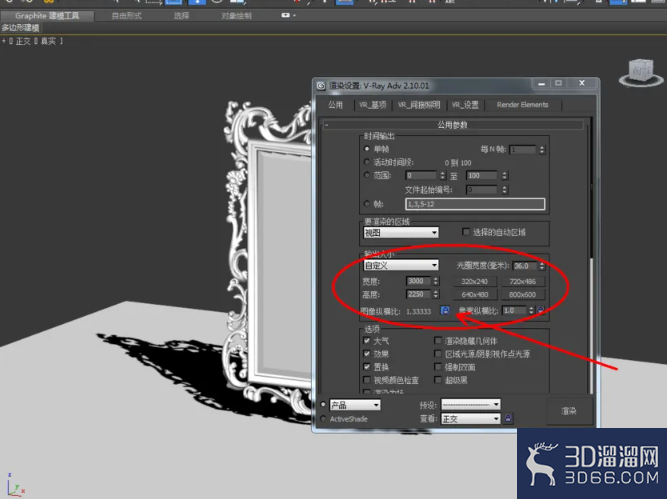Lock the image aspect ratio
Viewport: 667px width, 499px height.
pos(445,311)
